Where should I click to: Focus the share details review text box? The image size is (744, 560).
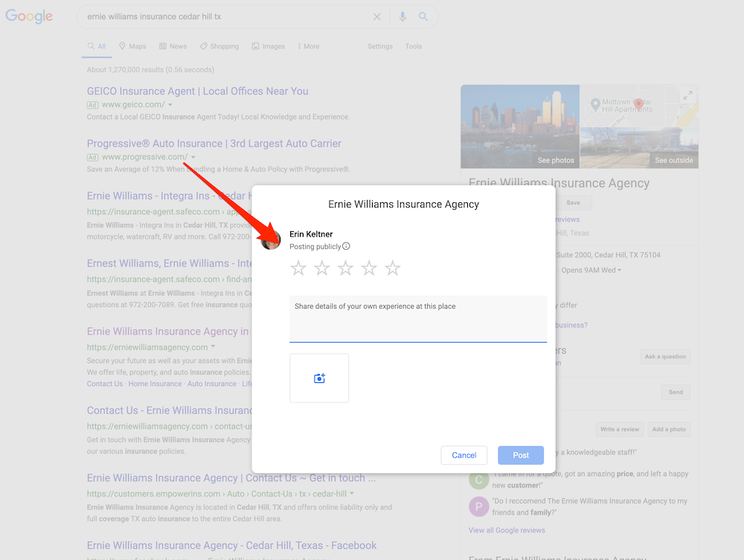(418, 318)
